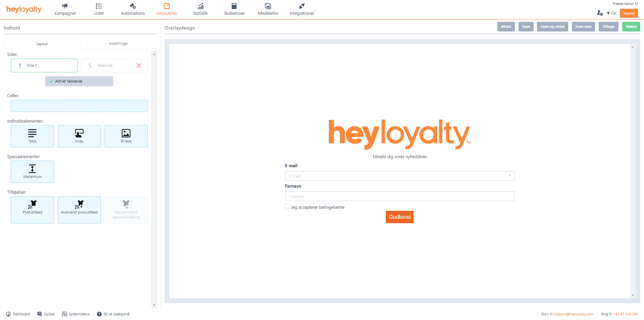Viewport: 644px width, 320px height.
Task: Select the Tekst content element
Action: pos(32,136)
